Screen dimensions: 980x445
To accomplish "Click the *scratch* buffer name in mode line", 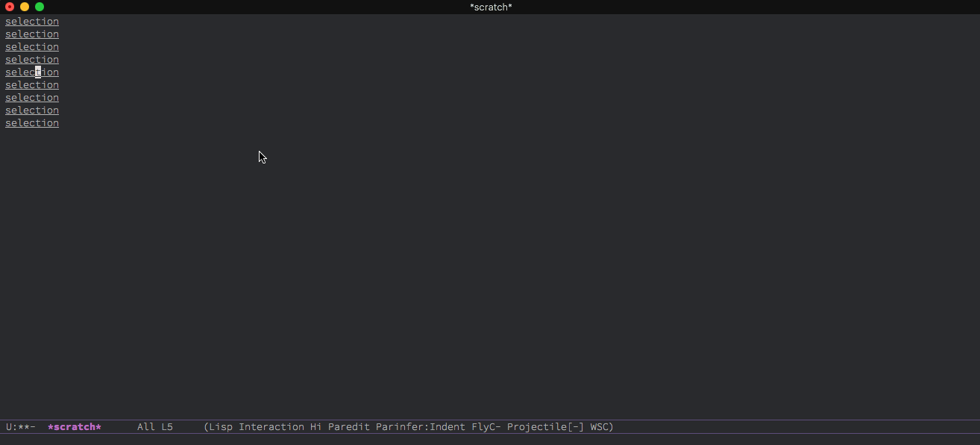I will 75,427.
